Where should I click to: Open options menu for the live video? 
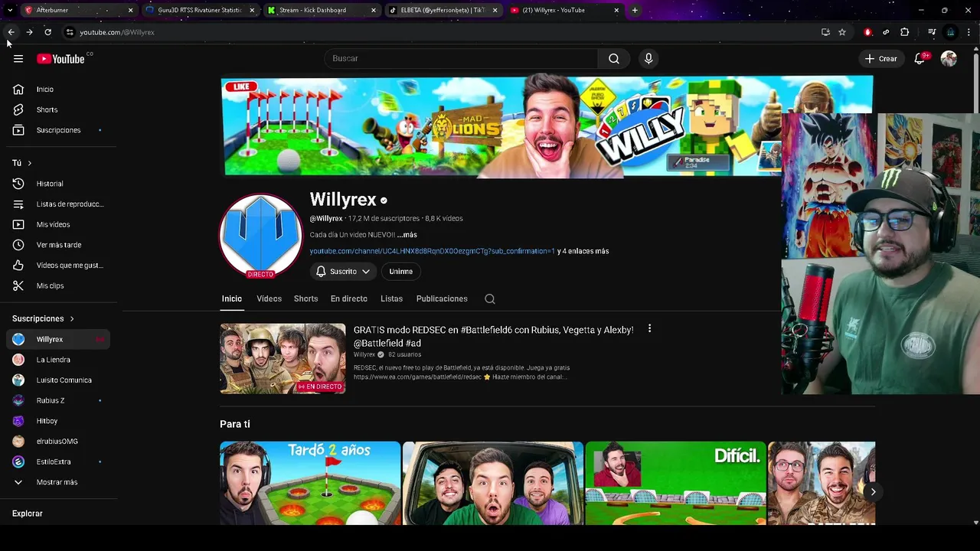[x=649, y=328]
